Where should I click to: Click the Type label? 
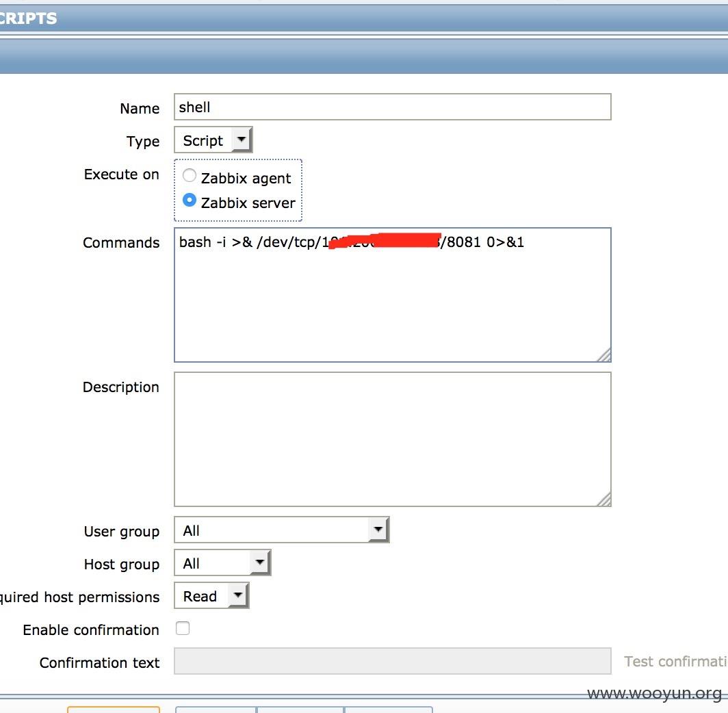(143, 142)
